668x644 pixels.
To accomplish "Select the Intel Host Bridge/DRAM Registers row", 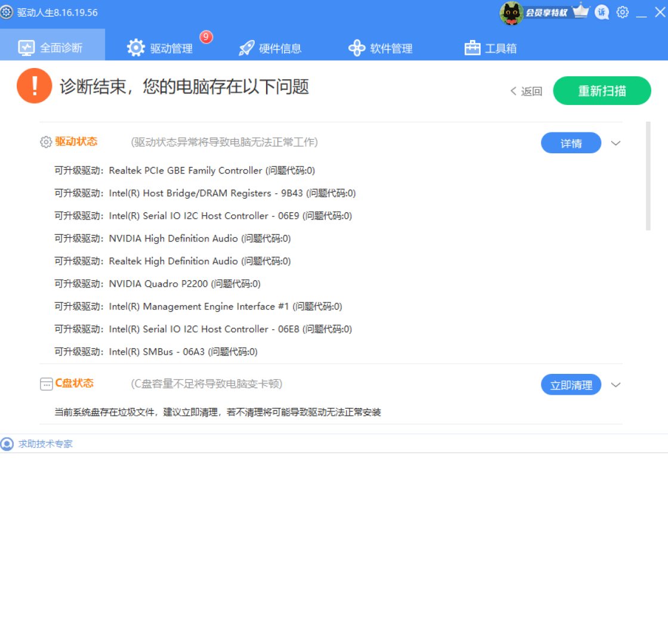I will [x=205, y=193].
